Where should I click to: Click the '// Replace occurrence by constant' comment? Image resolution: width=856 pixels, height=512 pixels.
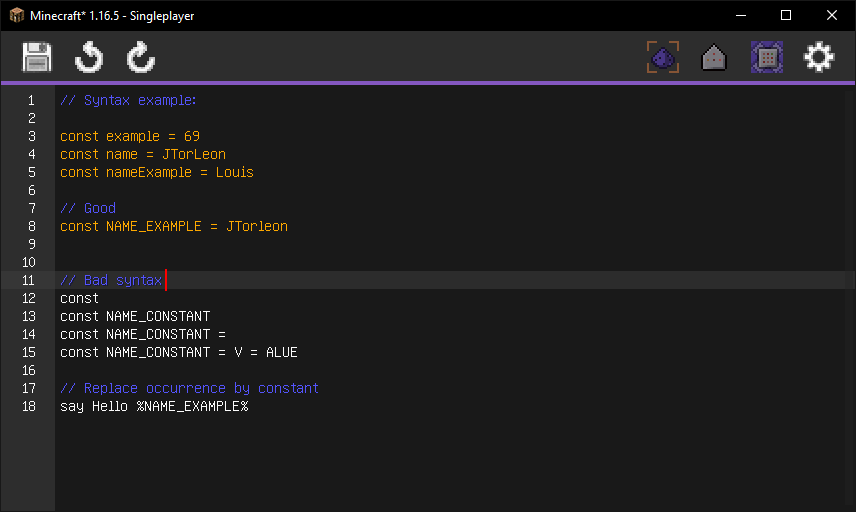click(x=189, y=388)
